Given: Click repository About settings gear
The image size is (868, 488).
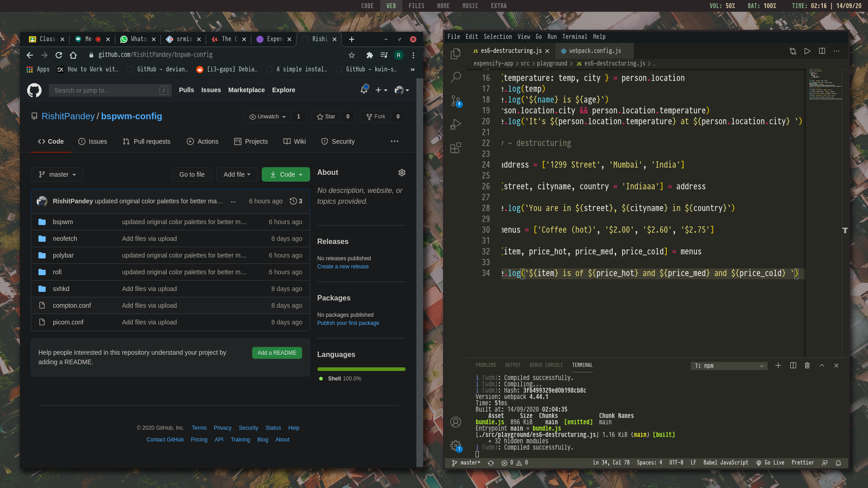Looking at the screenshot, I should pos(401,173).
